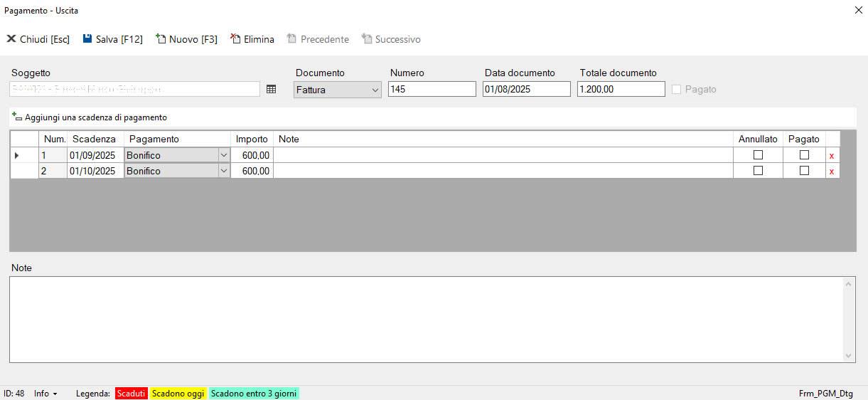The height and width of the screenshot is (400, 868).
Task: Click Aggiungi una scadenza di pagamento
Action: [x=95, y=117]
